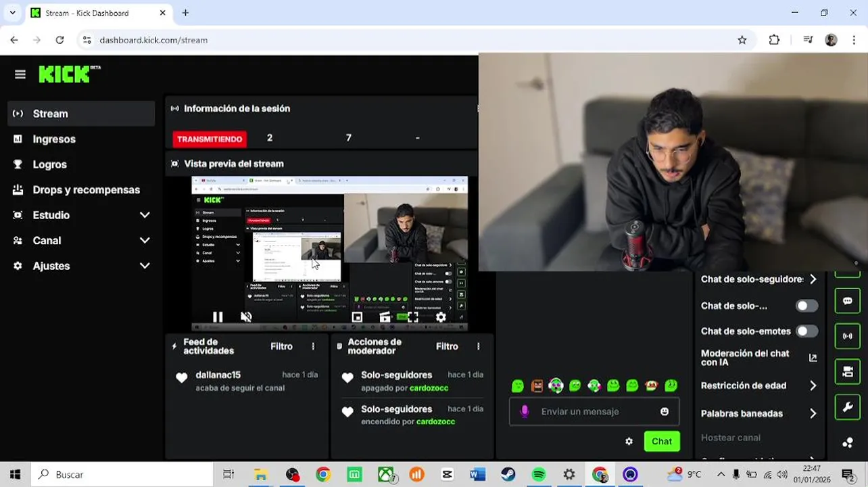Open Acciones de moderador three-dot menu
This screenshot has height=487, width=868.
(x=478, y=346)
